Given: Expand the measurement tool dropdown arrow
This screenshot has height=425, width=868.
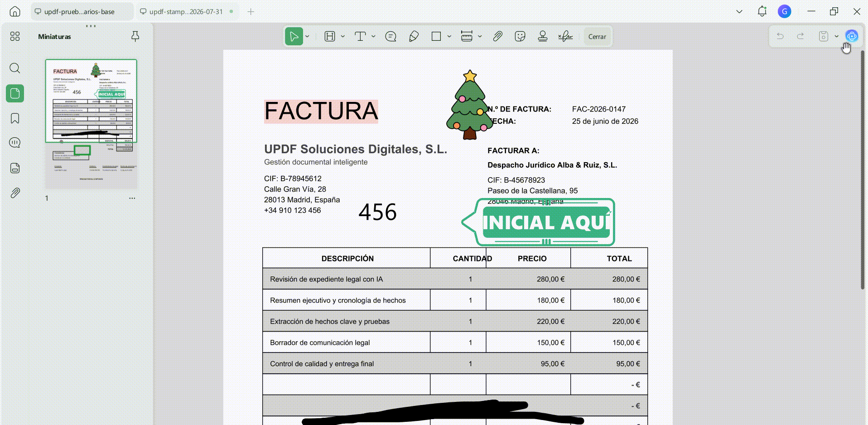Looking at the screenshot, I should 480,36.
